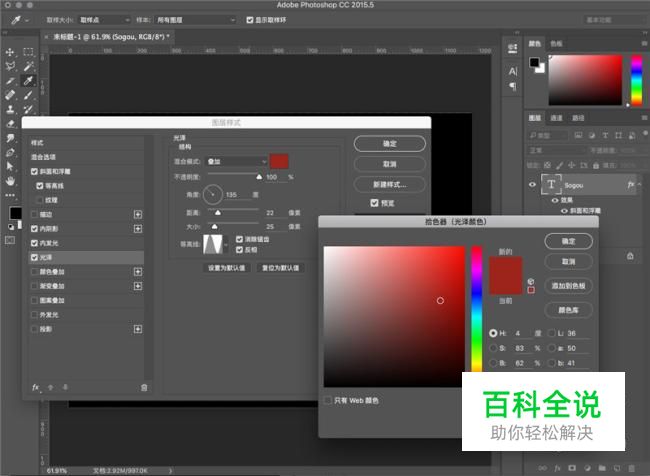The height and width of the screenshot is (476, 650).
Task: Add another 描边 effect with plus icon
Action: tap(138, 214)
